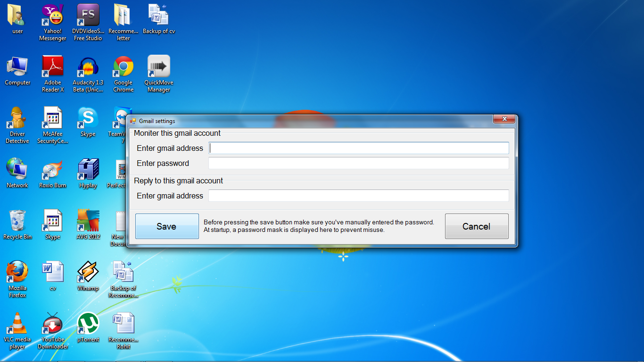Select the Adobe Reader X shortcut
The height and width of the screenshot is (362, 644).
[52, 74]
